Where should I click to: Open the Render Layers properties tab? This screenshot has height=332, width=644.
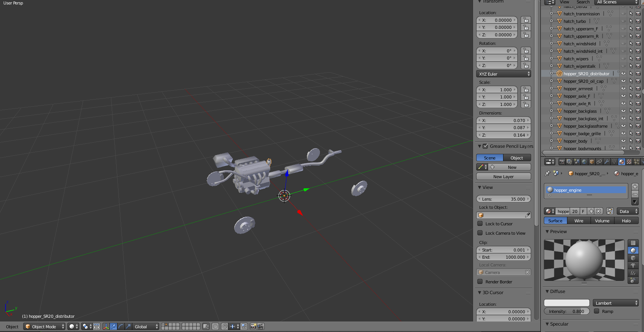point(569,162)
